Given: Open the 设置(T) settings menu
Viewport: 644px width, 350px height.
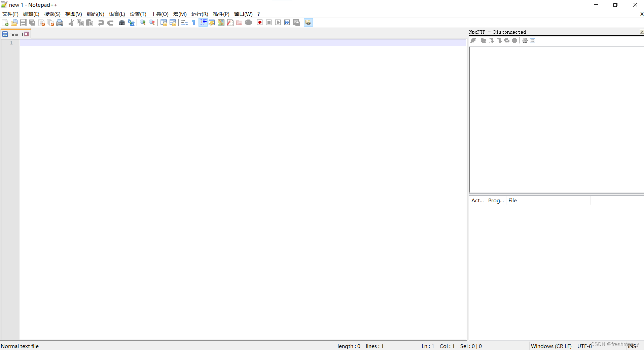Looking at the screenshot, I should click(138, 14).
